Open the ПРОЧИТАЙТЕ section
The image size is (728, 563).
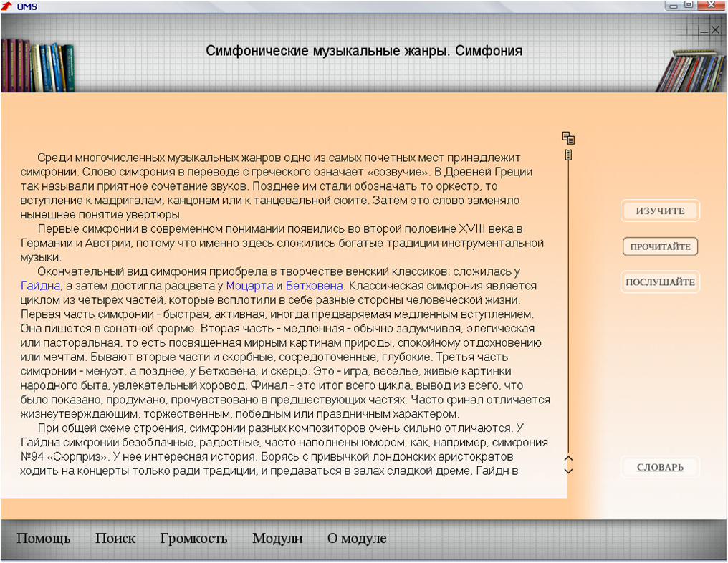point(660,246)
